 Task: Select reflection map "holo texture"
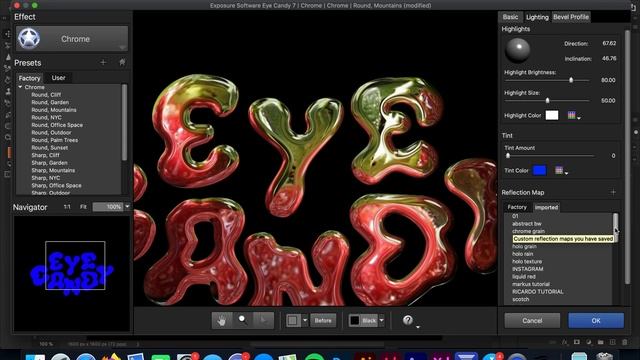[x=527, y=262]
